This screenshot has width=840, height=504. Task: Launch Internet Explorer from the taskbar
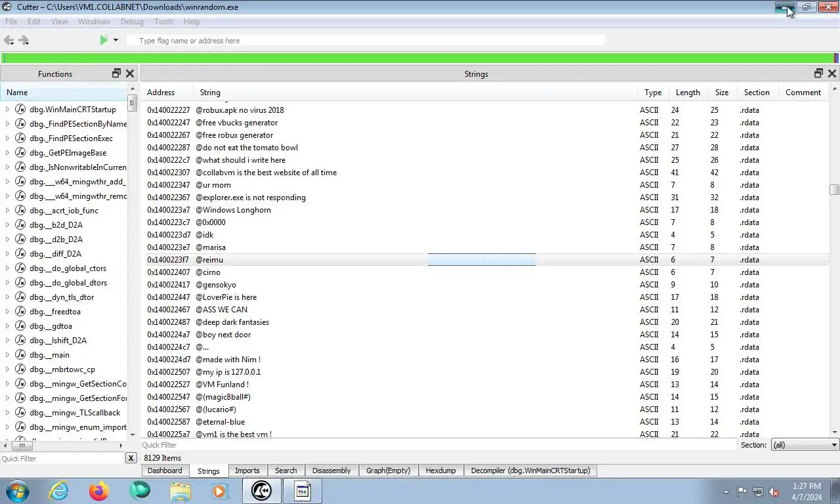pyautogui.click(x=58, y=490)
